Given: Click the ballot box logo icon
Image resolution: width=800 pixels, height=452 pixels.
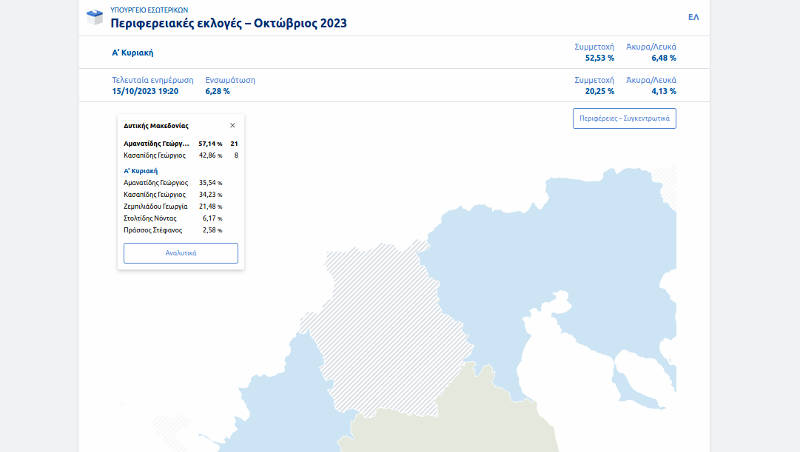Looking at the screenshot, I should pos(95,17).
